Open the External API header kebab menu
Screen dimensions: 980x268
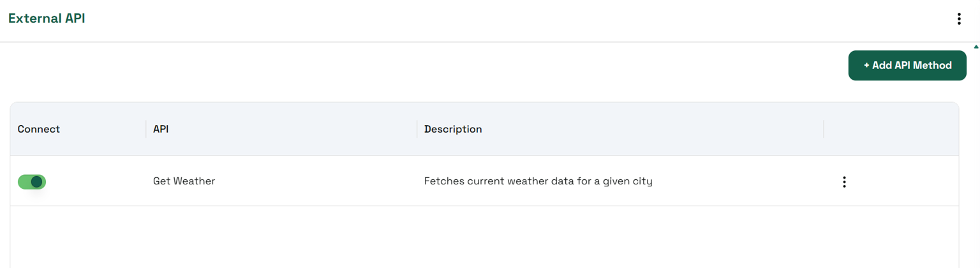pyautogui.click(x=959, y=19)
